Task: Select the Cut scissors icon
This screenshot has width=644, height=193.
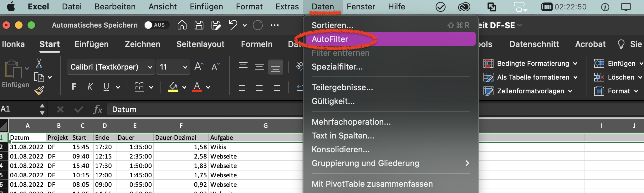Action: (x=39, y=64)
